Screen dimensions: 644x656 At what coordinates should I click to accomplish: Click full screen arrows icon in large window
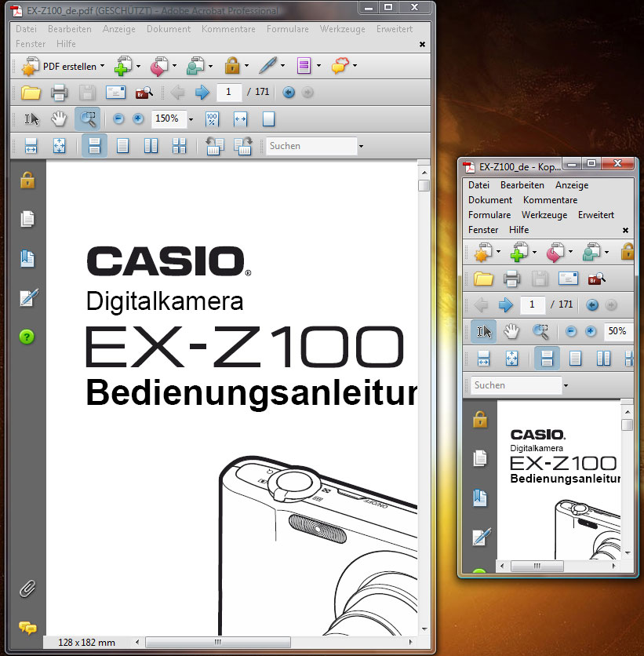tap(60, 146)
